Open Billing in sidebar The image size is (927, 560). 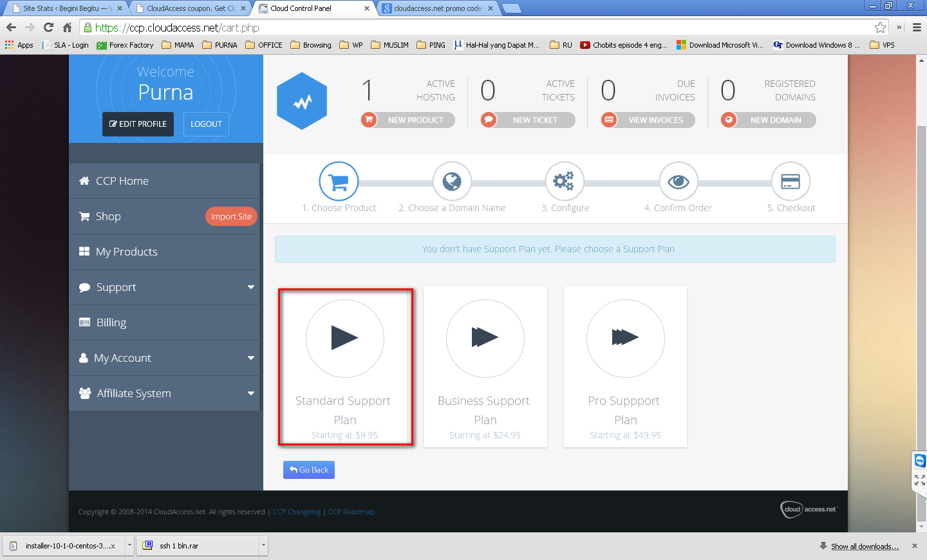(x=164, y=322)
